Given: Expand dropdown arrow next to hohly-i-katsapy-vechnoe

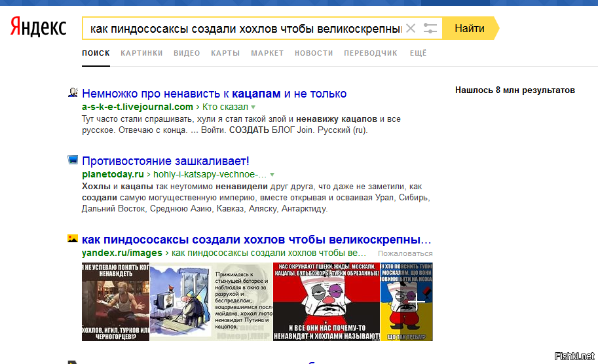Looking at the screenshot, I should [x=272, y=175].
